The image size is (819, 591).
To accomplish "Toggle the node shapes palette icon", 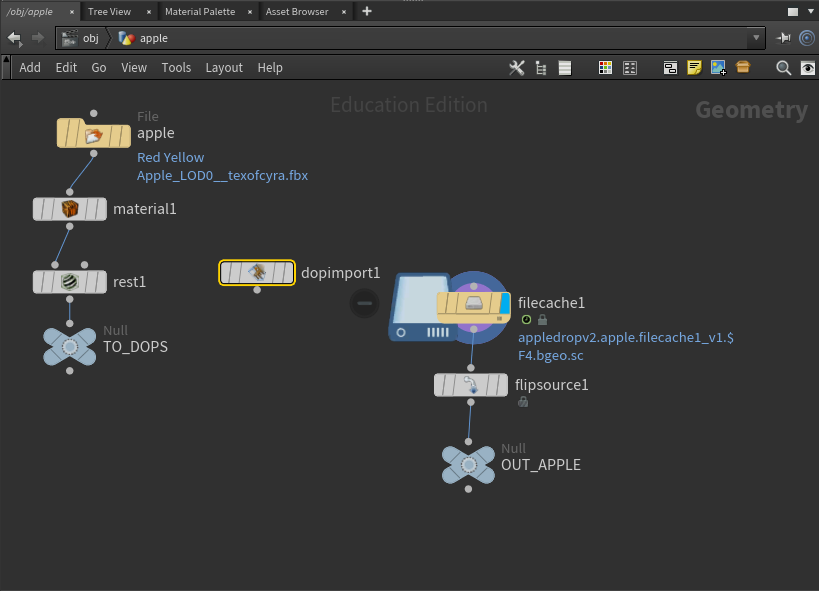I will click(630, 68).
